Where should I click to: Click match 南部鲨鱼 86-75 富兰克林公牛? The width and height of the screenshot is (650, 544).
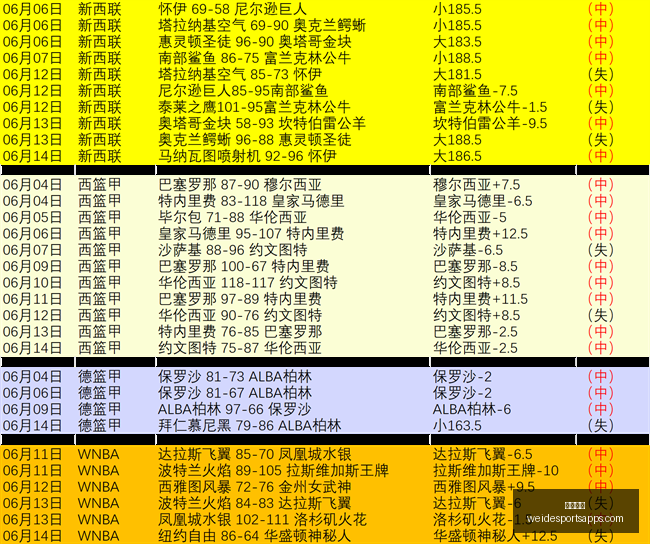point(255,58)
